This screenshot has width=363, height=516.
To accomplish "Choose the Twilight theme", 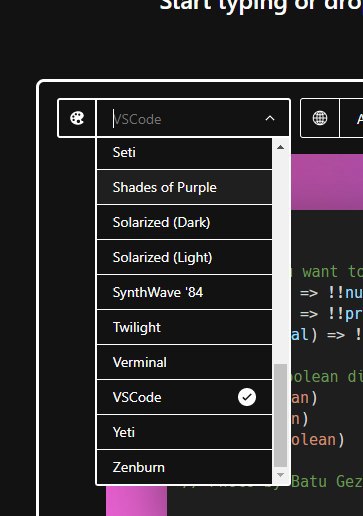I will (x=184, y=327).
